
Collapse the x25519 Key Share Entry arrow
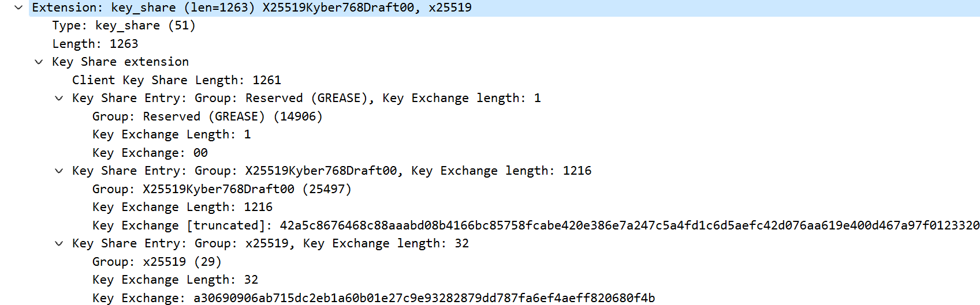point(59,243)
